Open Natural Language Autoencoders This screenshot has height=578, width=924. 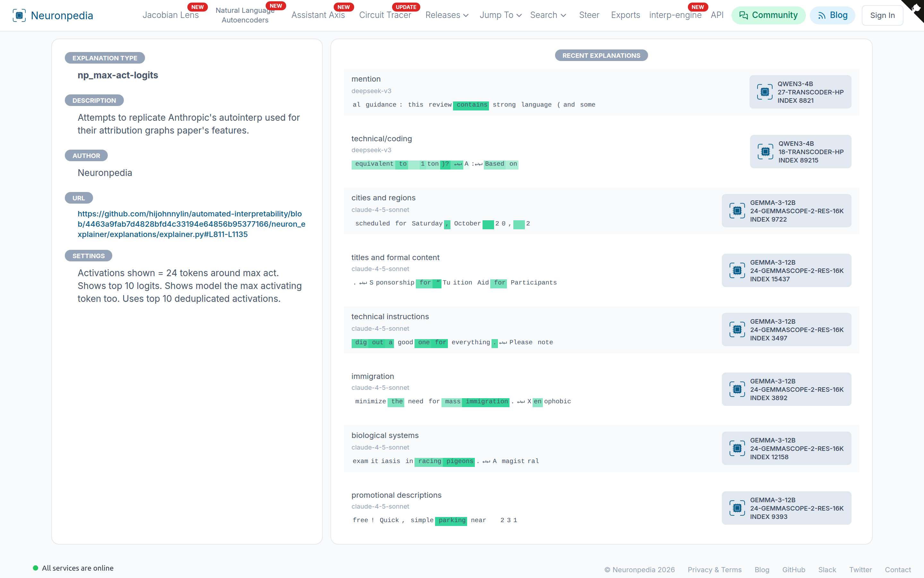click(245, 15)
